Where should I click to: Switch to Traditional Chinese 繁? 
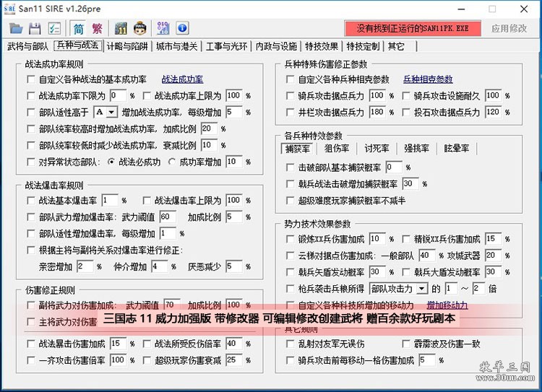(98, 28)
